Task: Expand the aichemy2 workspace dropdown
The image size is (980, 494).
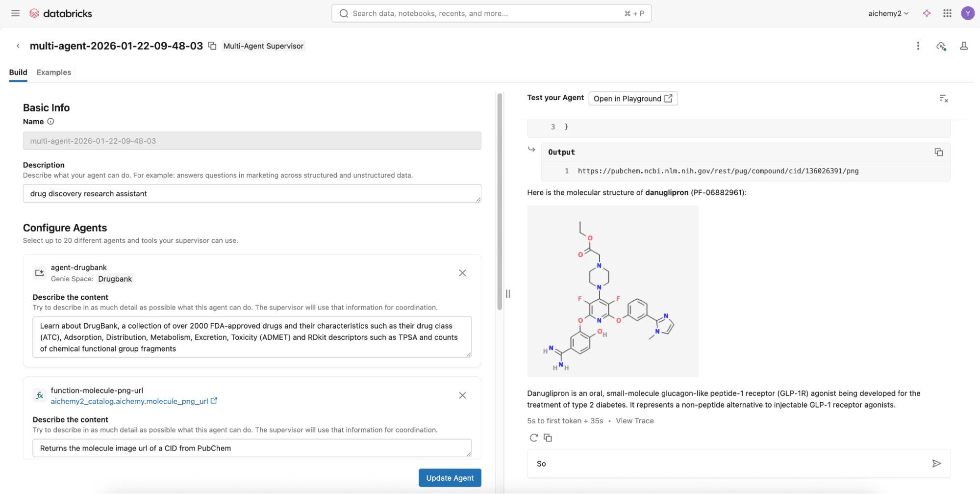Action: (888, 13)
